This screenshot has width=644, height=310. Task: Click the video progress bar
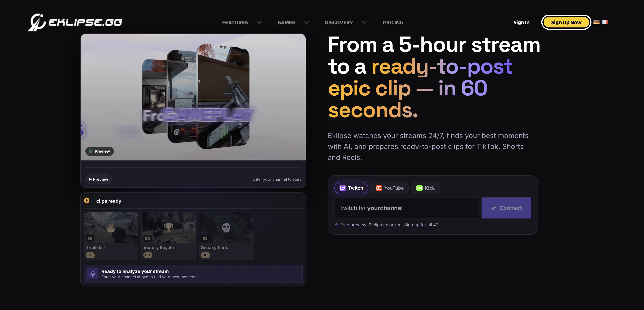[x=193, y=167]
